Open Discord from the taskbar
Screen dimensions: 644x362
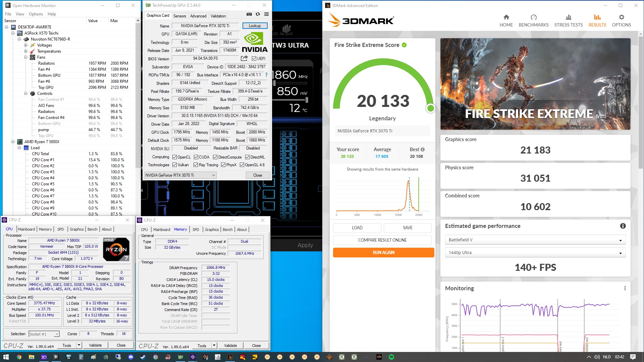(x=131, y=357)
